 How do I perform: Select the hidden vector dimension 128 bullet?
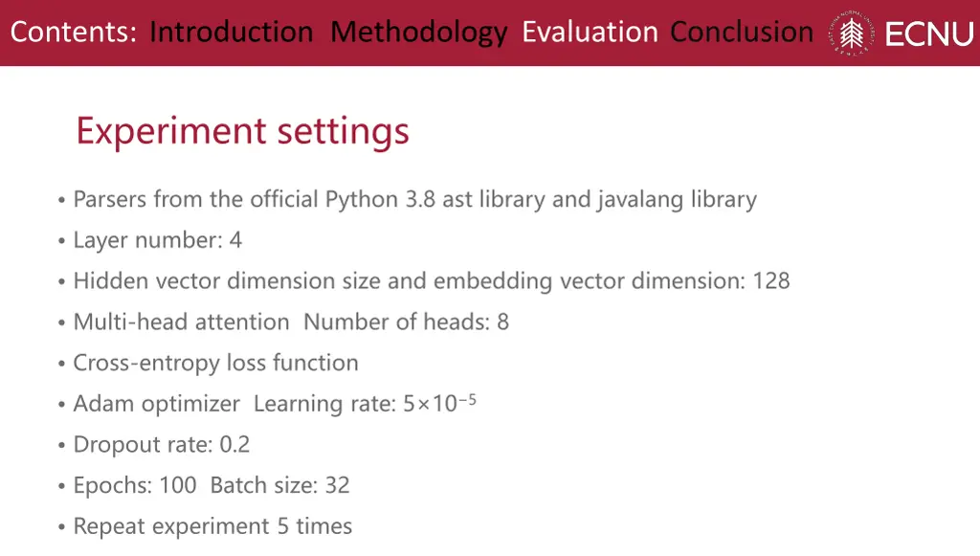click(432, 281)
